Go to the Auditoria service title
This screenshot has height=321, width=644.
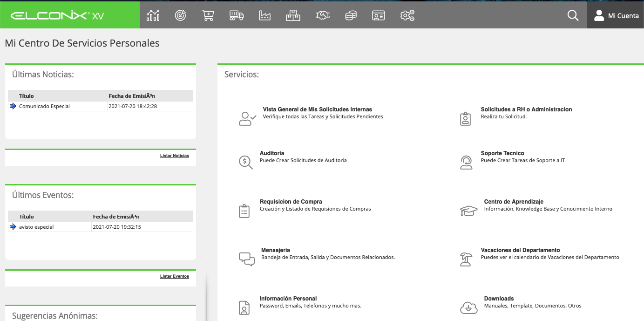click(272, 153)
